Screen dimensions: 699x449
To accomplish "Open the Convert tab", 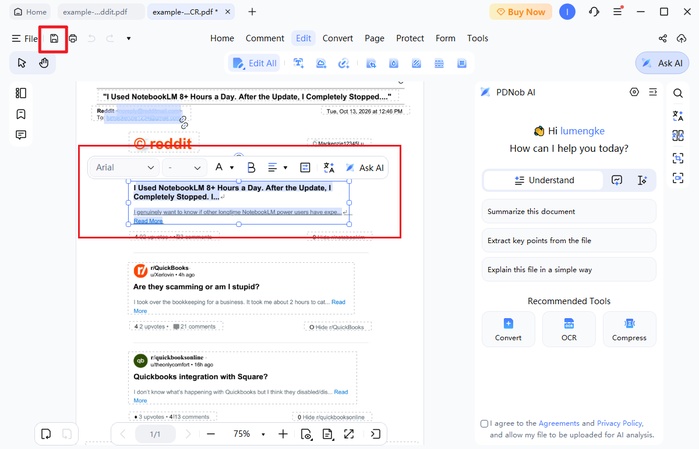I will pos(337,38).
